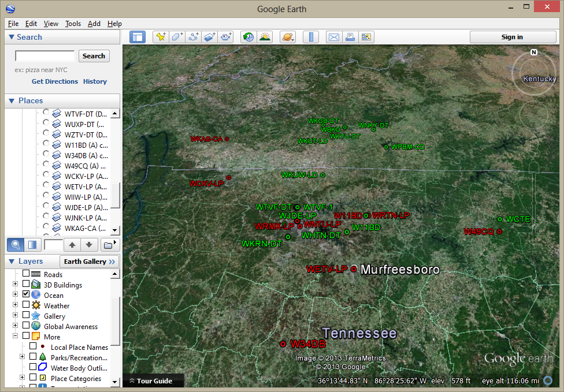The image size is (564, 392).
Task: Expand the Ocean tree node
Action: (x=15, y=294)
